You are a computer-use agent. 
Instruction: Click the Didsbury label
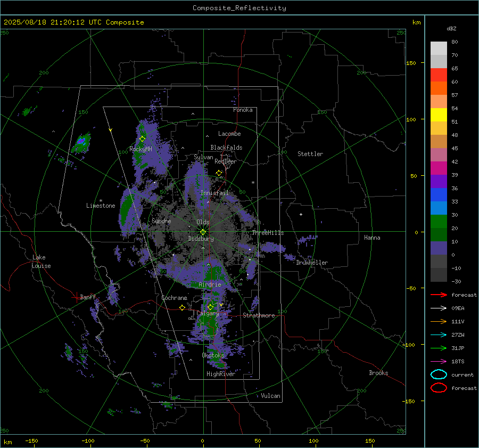point(201,239)
